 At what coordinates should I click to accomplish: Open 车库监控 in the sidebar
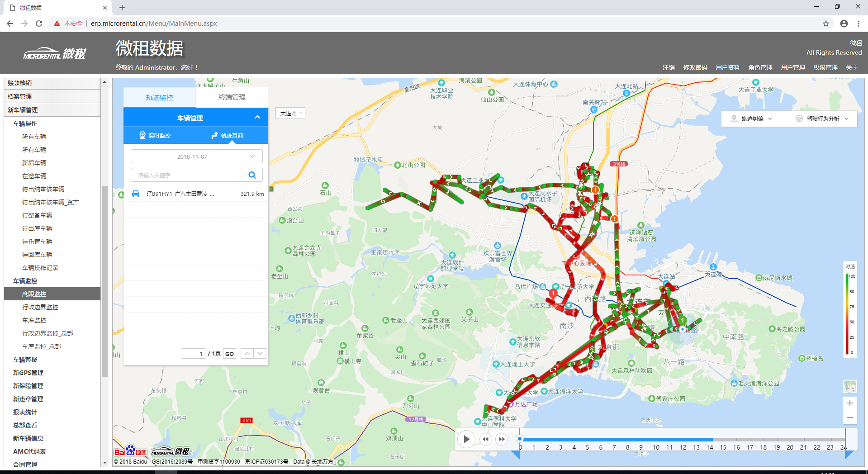[34, 320]
